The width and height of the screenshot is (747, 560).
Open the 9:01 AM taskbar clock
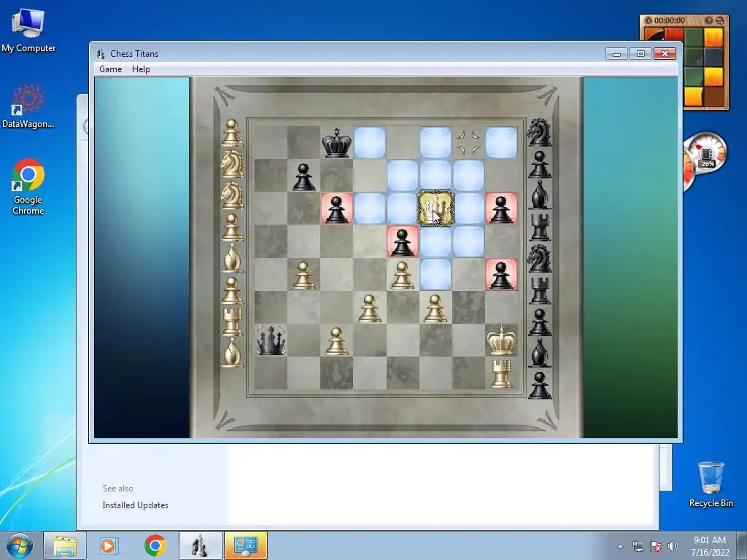pos(710,545)
